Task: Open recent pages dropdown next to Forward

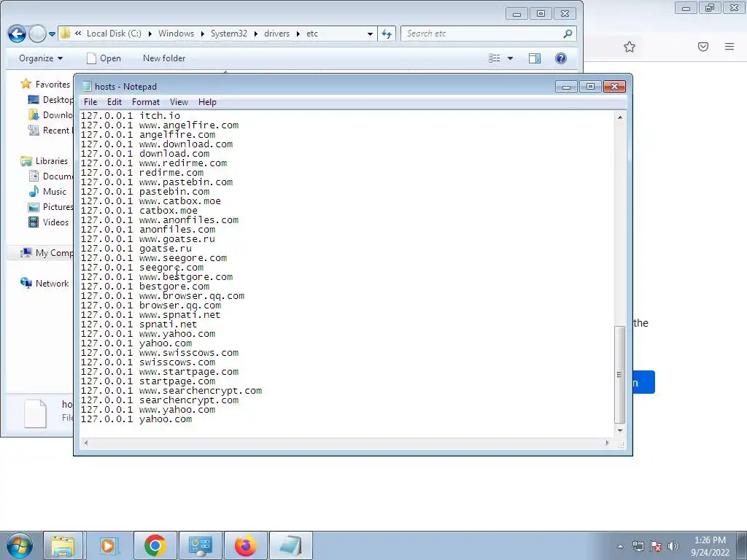Action: coord(52,34)
